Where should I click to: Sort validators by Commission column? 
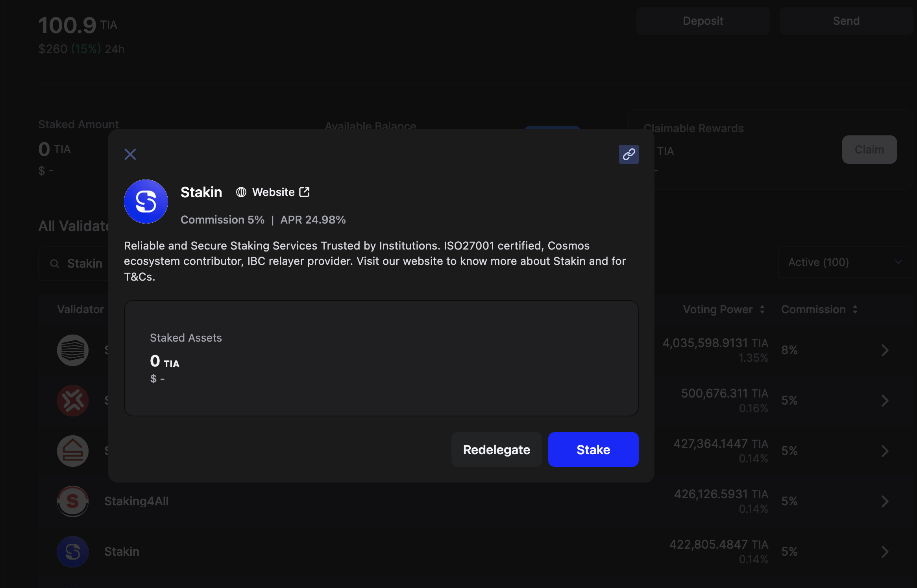(819, 309)
